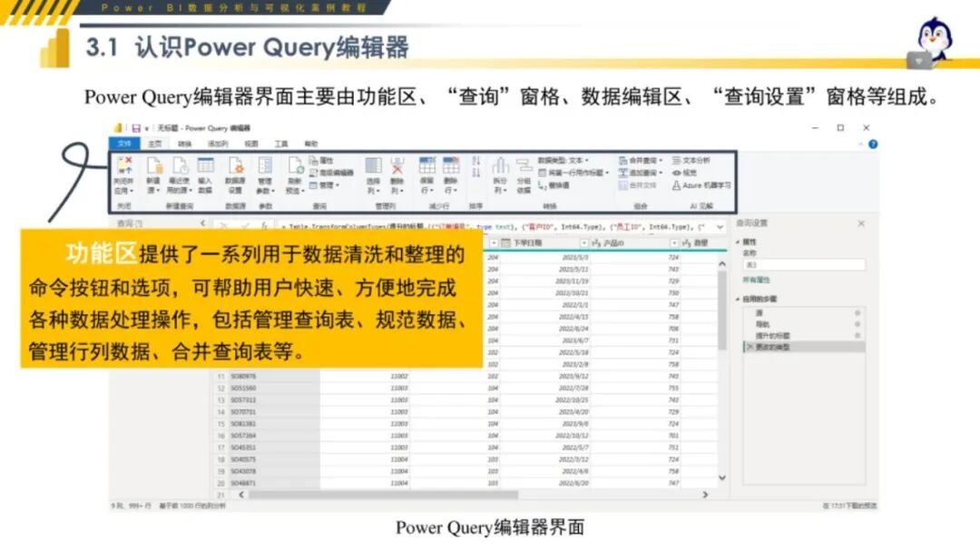The width and height of the screenshot is (980, 552).
Task: Open the 高级编辑器
Action: pyautogui.click(x=331, y=172)
